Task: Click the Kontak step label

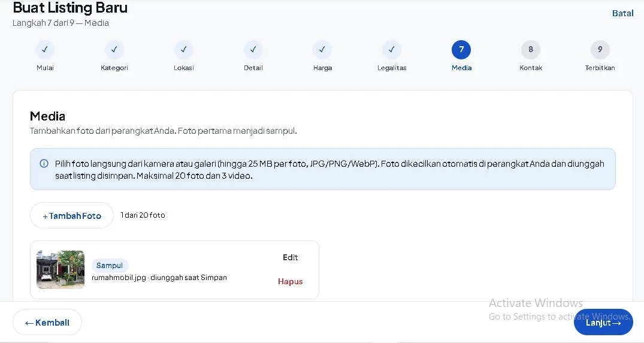Action: tap(531, 68)
